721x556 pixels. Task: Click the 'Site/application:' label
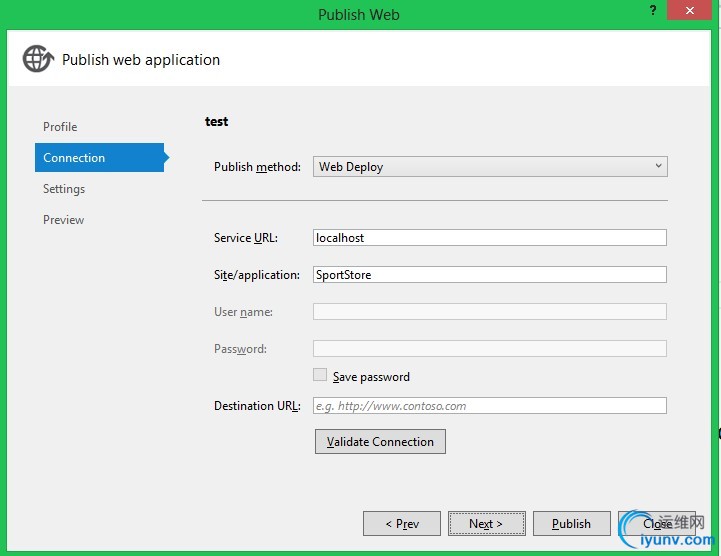click(x=257, y=275)
